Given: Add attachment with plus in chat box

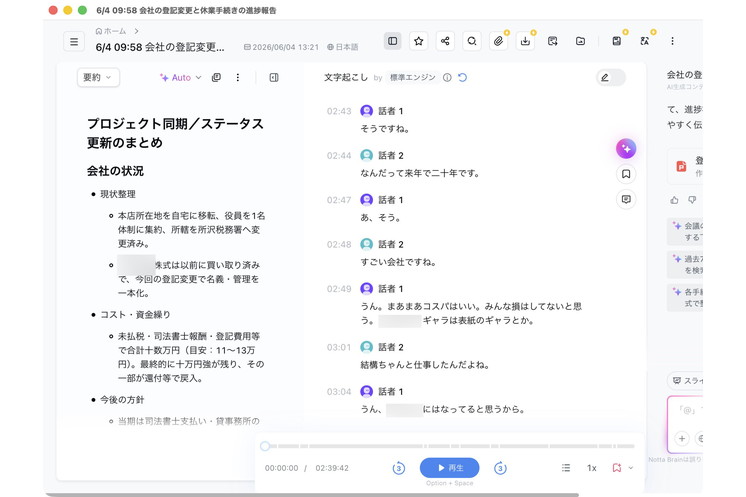Looking at the screenshot, I should pos(682,439).
